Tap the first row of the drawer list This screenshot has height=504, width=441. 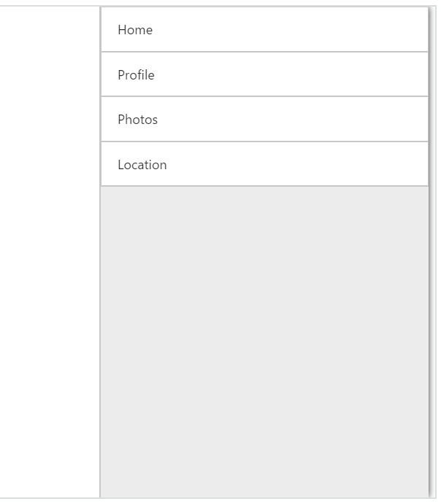click(x=264, y=30)
